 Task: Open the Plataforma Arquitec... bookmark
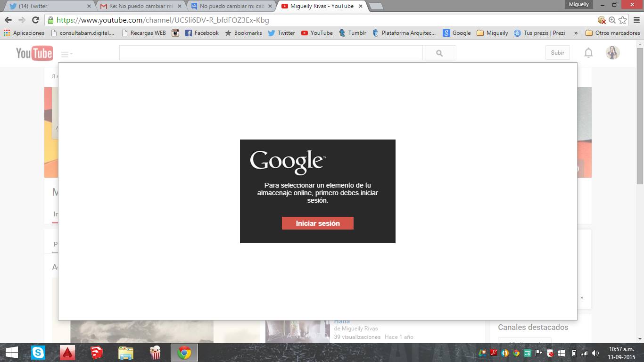[404, 33]
